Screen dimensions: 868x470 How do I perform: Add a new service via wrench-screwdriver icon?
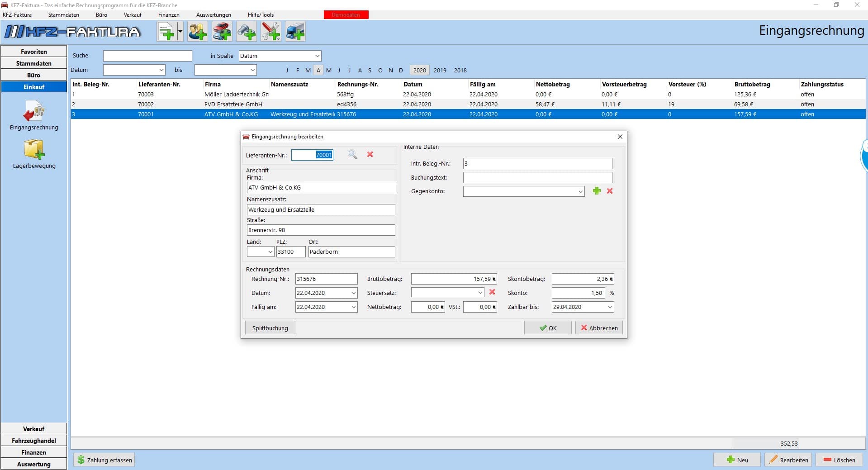tap(271, 32)
